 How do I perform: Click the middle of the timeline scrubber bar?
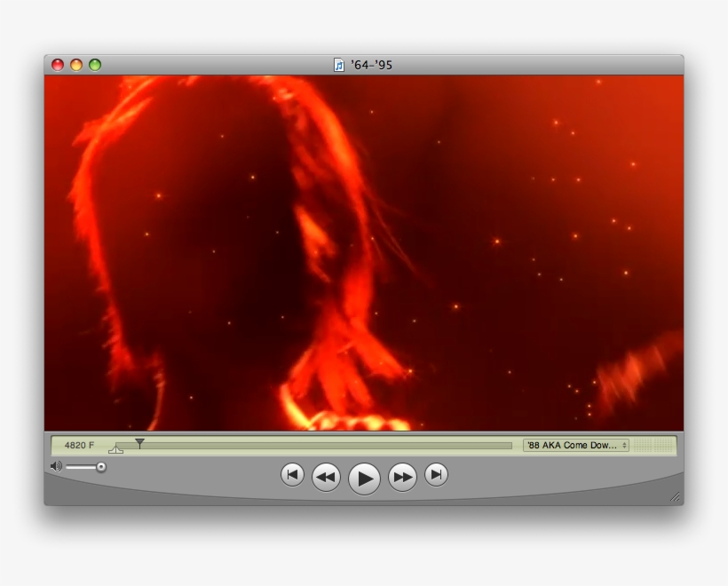tap(314, 446)
